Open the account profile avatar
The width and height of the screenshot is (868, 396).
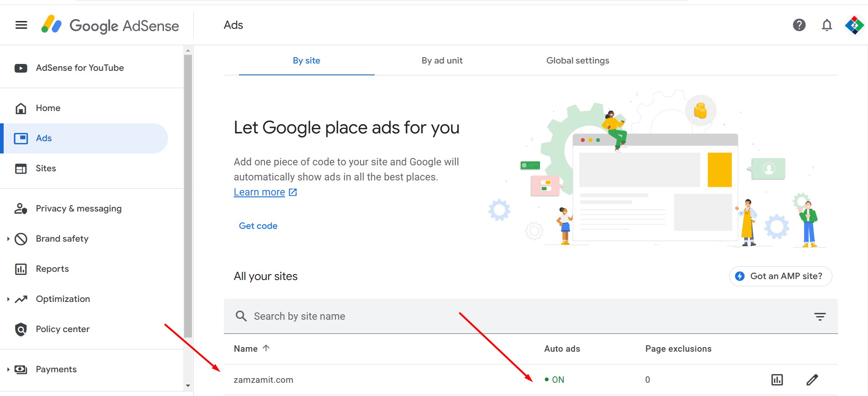click(854, 25)
